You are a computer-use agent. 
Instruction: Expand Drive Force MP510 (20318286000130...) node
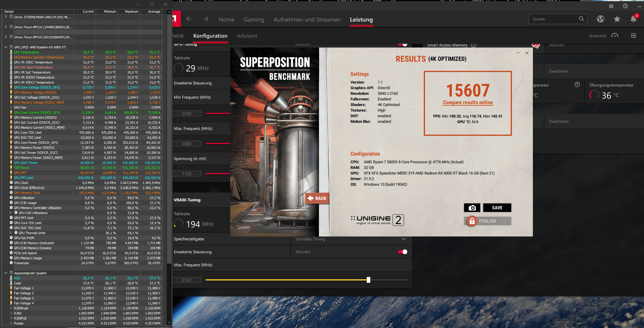point(6,37)
